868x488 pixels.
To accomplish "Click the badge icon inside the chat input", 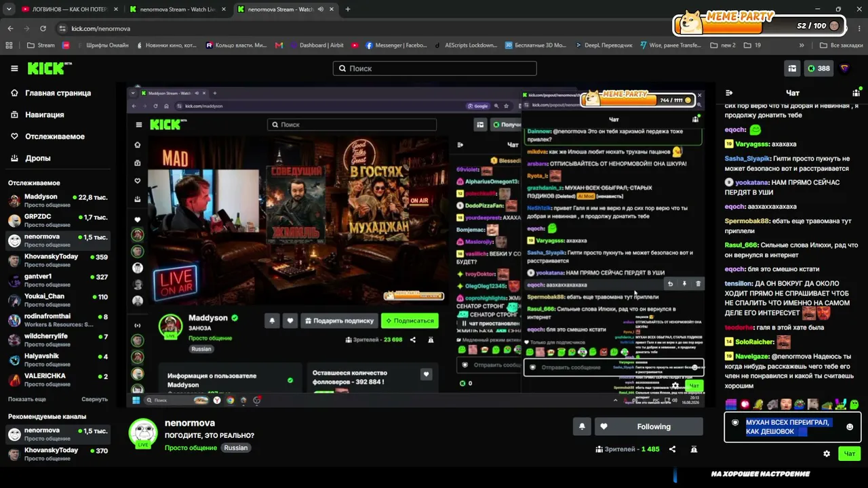I will 735,423.
